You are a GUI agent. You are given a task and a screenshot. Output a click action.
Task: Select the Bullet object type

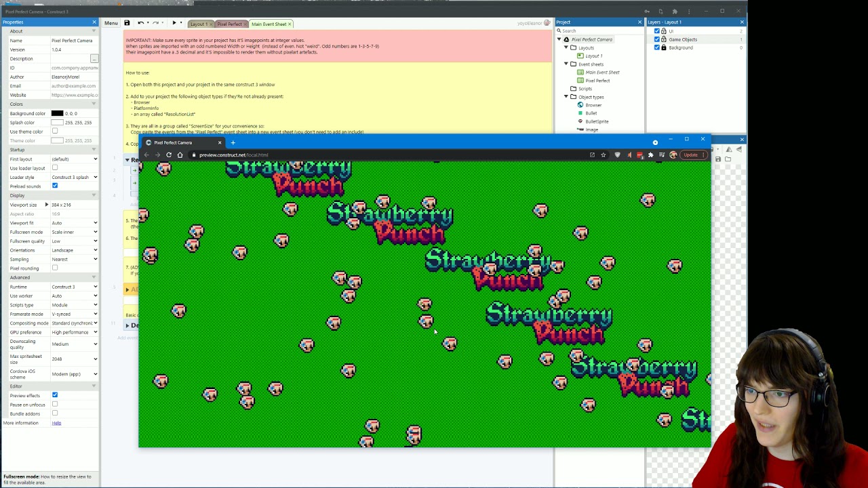591,113
